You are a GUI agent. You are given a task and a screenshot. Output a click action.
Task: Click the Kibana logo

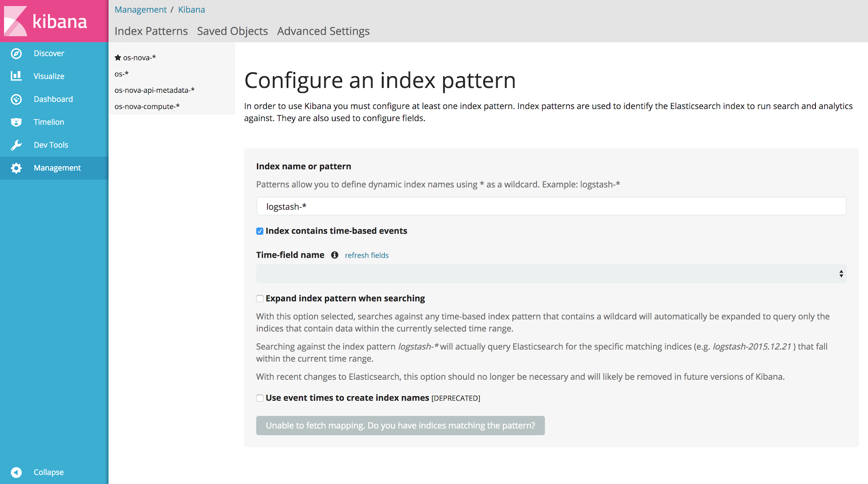point(46,21)
